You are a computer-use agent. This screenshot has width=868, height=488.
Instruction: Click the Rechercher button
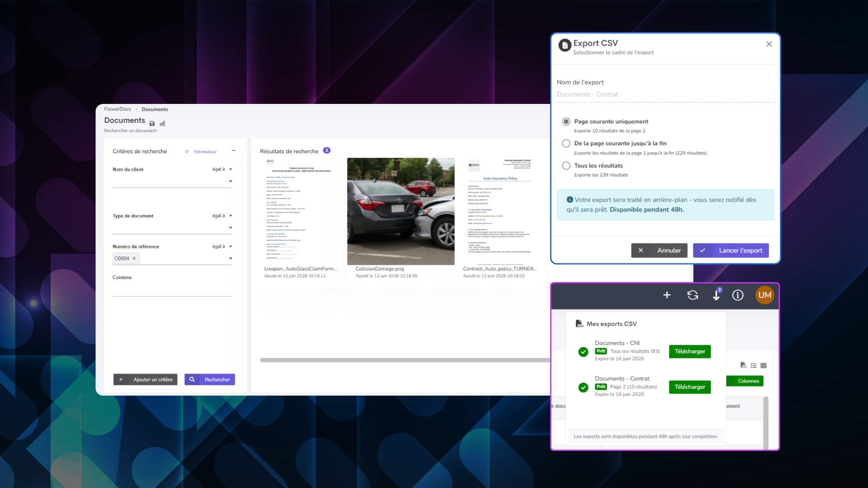click(x=210, y=380)
